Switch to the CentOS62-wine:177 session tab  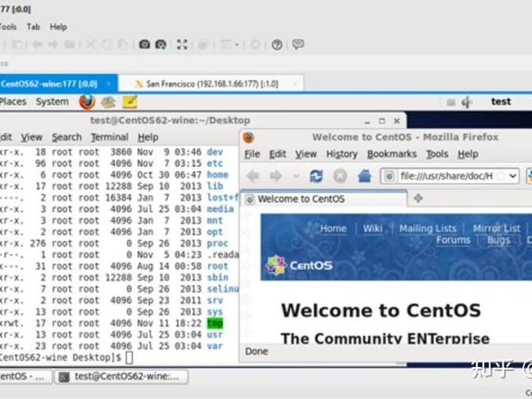click(59, 84)
